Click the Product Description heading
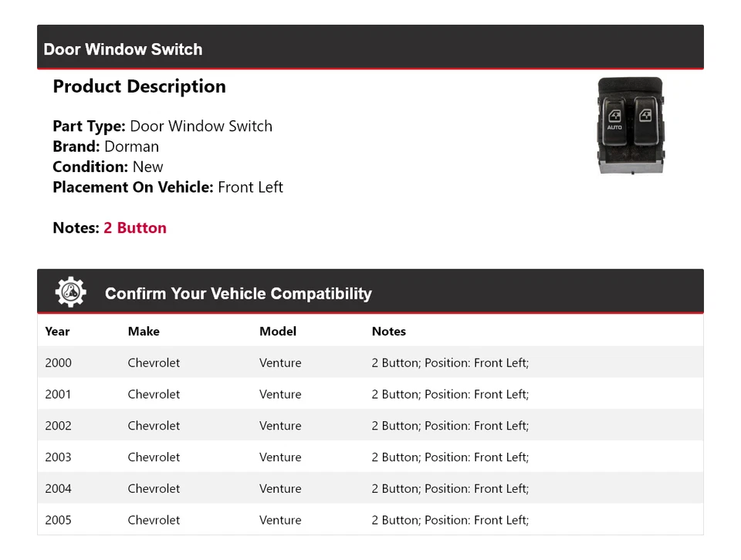Screen dimensions: 741x560 [x=140, y=86]
